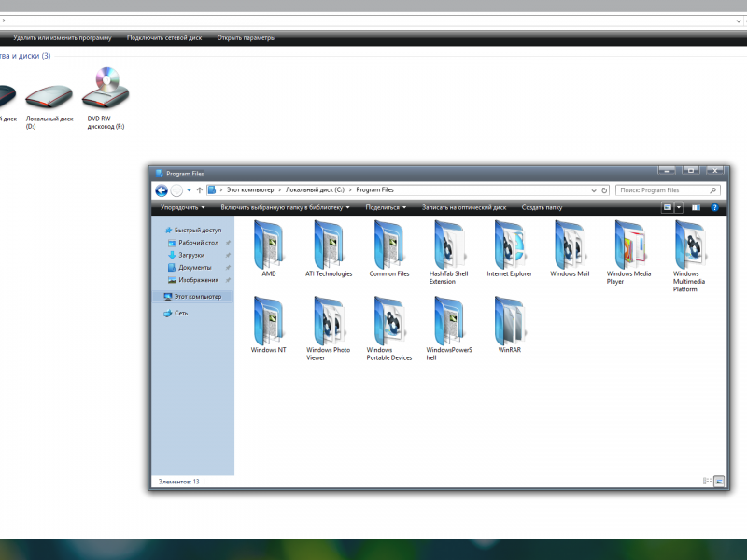Click the Back navigation arrow
The image size is (747, 560).
click(x=162, y=190)
